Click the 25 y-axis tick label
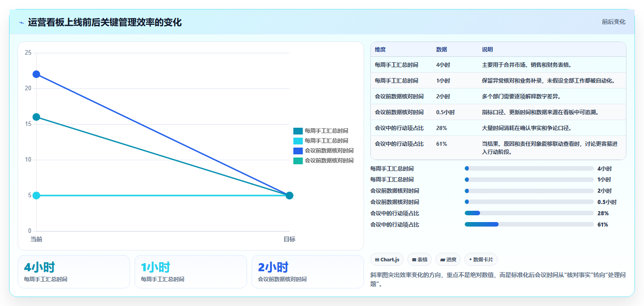This screenshot has height=306, width=644. [28, 53]
